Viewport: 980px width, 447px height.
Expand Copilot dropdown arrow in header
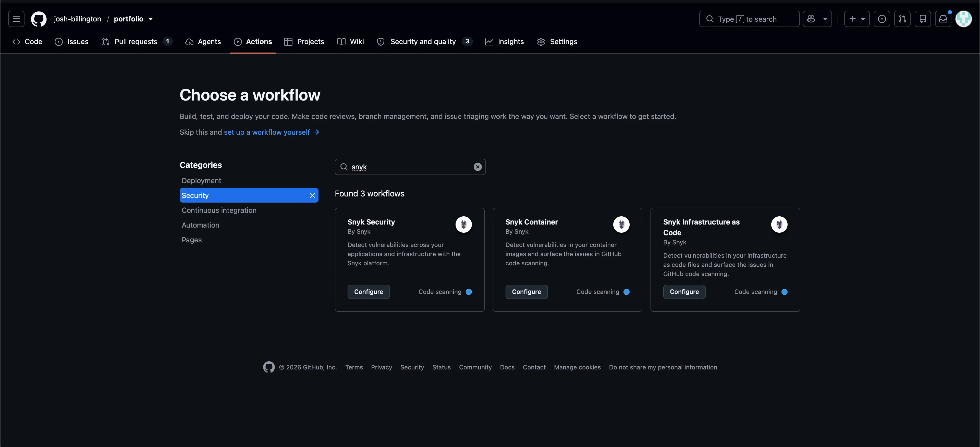825,19
